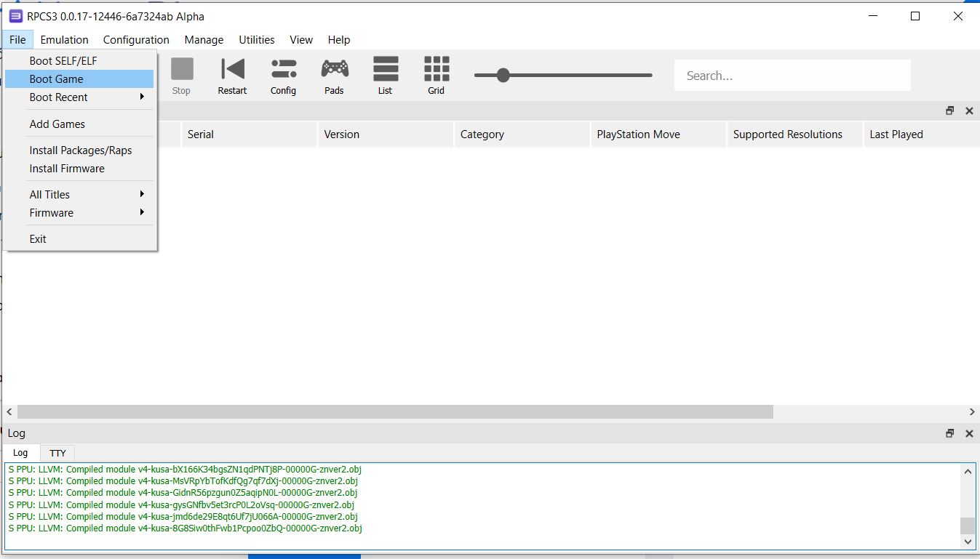980x559 pixels.
Task: Choose Install Firmware menu entry
Action: [x=67, y=169]
